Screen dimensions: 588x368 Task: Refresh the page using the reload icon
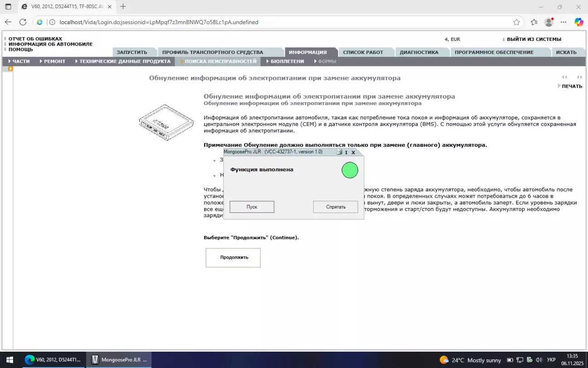[23, 22]
